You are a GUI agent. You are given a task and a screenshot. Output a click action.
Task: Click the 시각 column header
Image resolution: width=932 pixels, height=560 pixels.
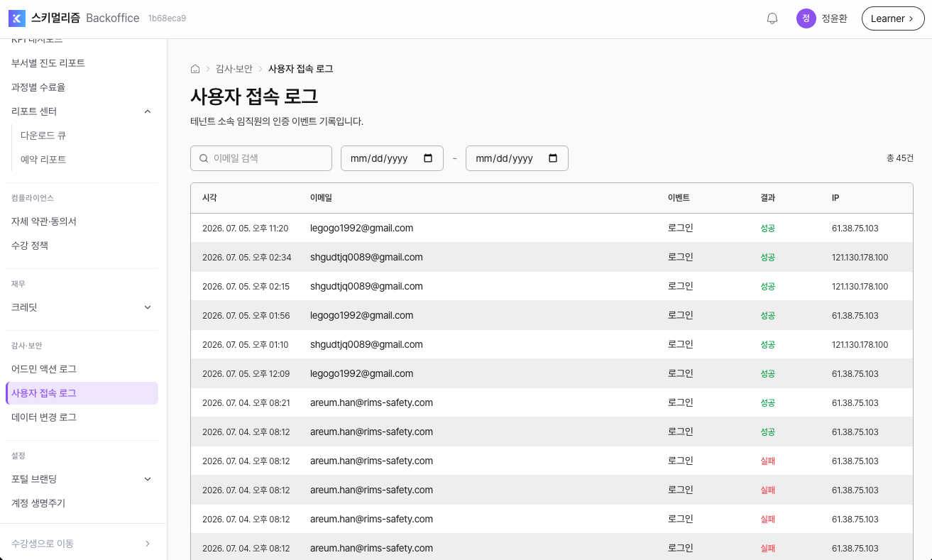pos(209,198)
